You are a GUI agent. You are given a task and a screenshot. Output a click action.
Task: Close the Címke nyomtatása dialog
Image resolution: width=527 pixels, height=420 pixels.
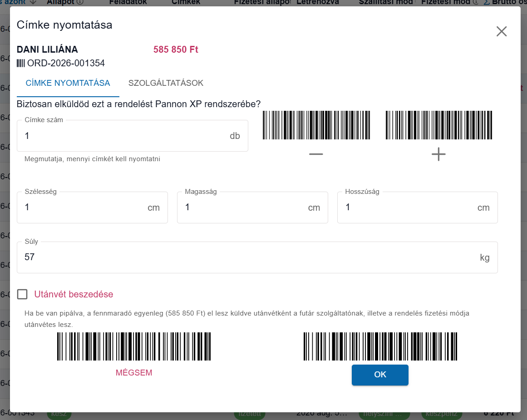[502, 31]
